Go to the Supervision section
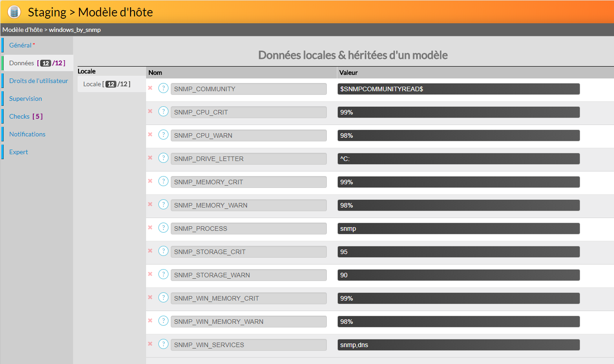Screen dimensions: 614x364 (x=26, y=99)
